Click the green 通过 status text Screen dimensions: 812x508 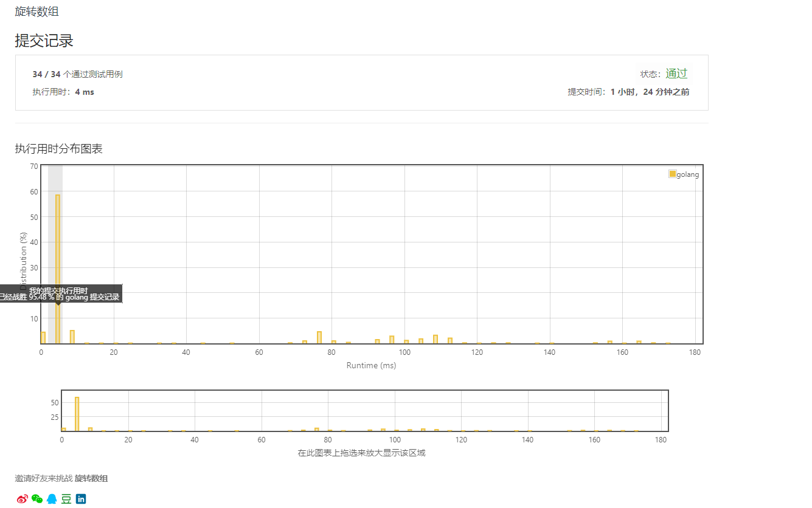point(676,74)
